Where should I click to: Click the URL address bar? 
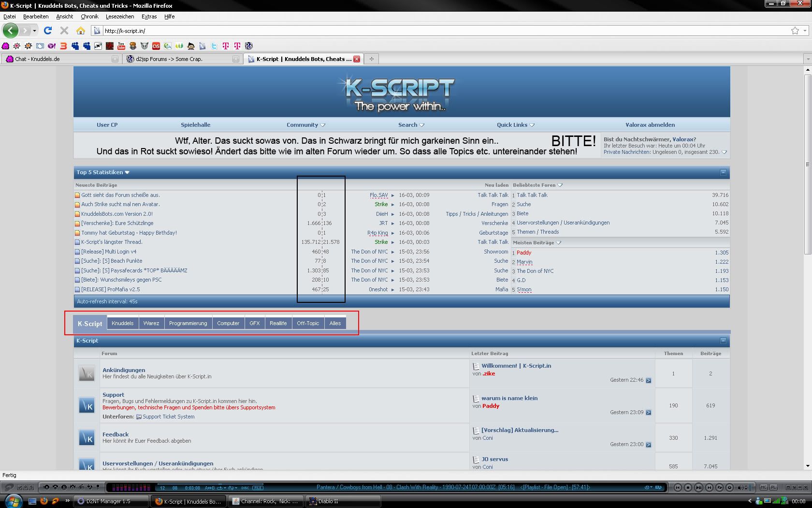[x=445, y=30]
